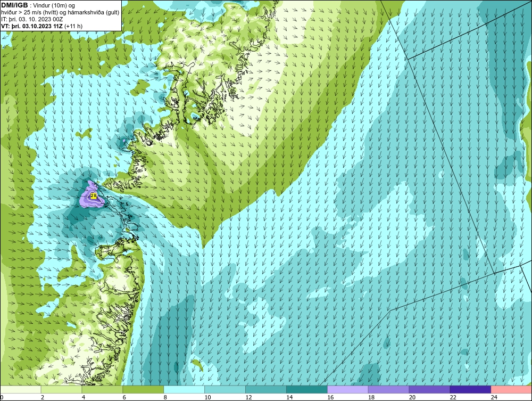The image size is (532, 401).
Task: Click the 22–24 m/s legend color swatch
Action: coord(470,389)
